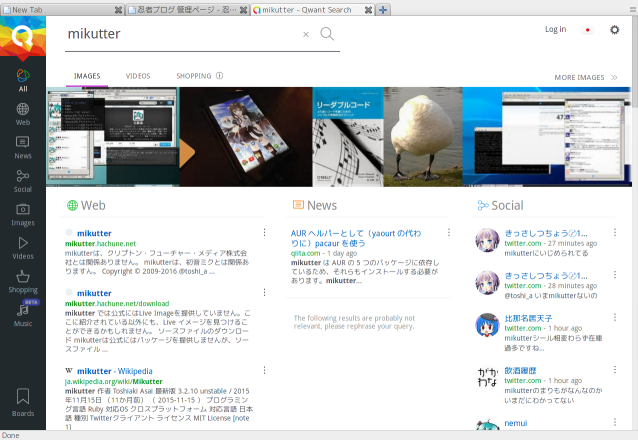Viewport: 638px width, 440px height.
Task: Open nemui social post
Action: (x=516, y=423)
